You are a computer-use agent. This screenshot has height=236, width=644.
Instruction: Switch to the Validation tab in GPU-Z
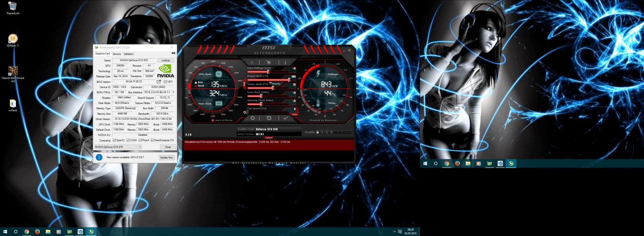[x=128, y=54]
